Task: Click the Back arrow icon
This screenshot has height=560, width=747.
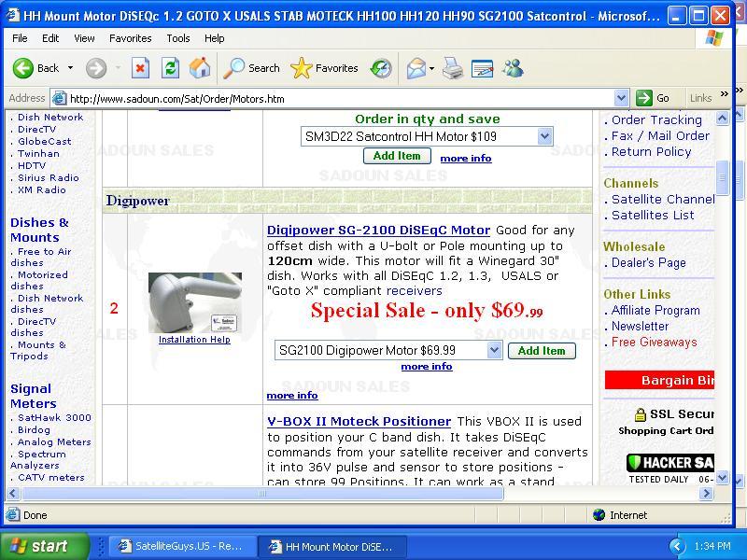Action: pos(22,68)
